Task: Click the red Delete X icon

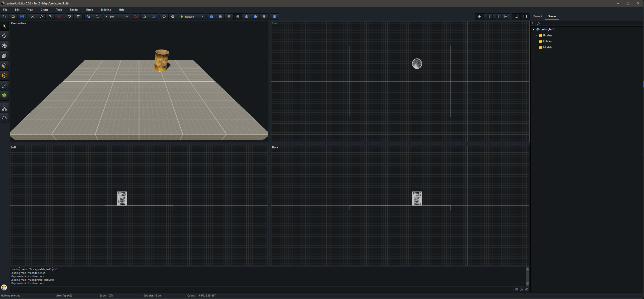Action: coord(59,17)
